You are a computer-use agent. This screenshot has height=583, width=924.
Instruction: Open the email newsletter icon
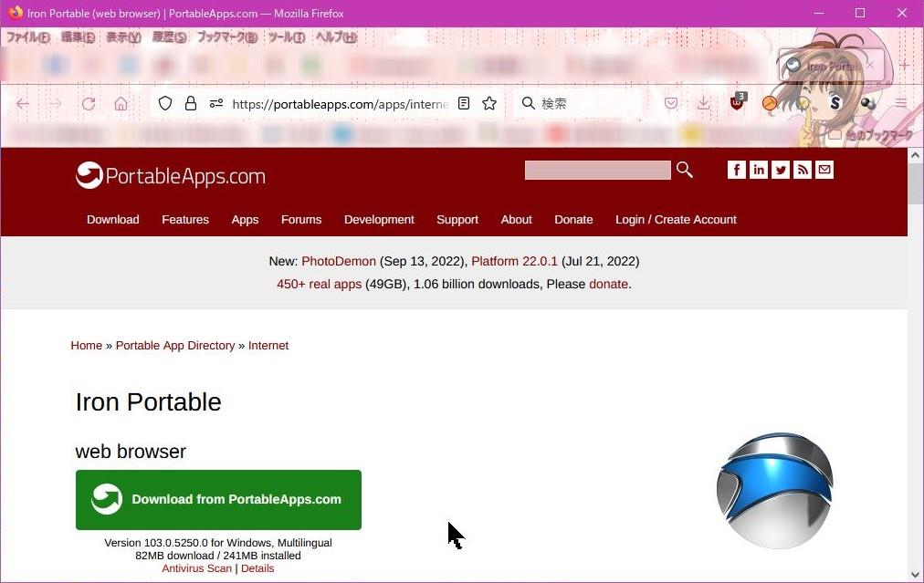click(824, 170)
